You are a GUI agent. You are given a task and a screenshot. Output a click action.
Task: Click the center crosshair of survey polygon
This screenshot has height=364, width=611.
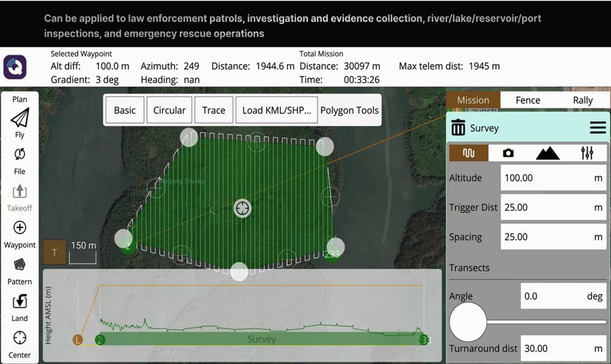pyautogui.click(x=243, y=208)
